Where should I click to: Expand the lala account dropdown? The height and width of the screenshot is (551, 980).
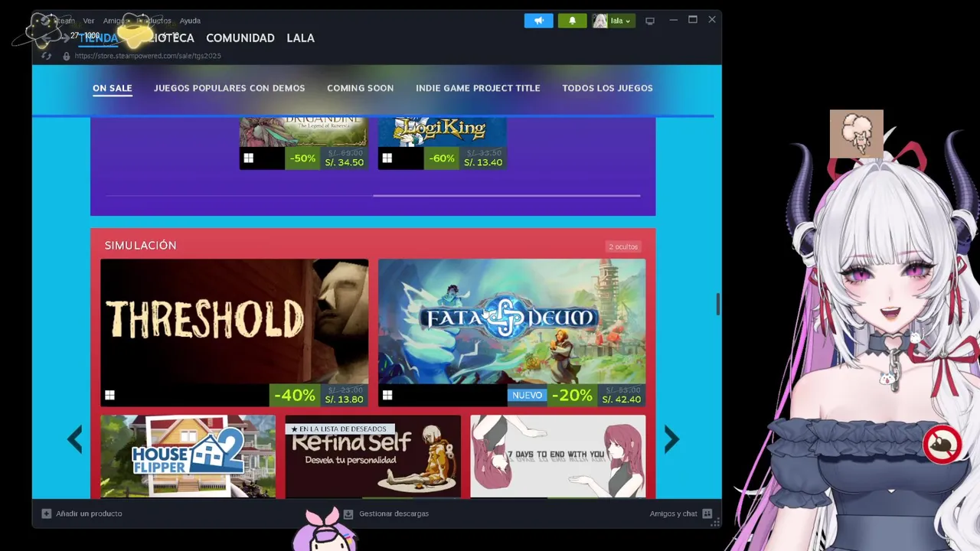click(621, 21)
